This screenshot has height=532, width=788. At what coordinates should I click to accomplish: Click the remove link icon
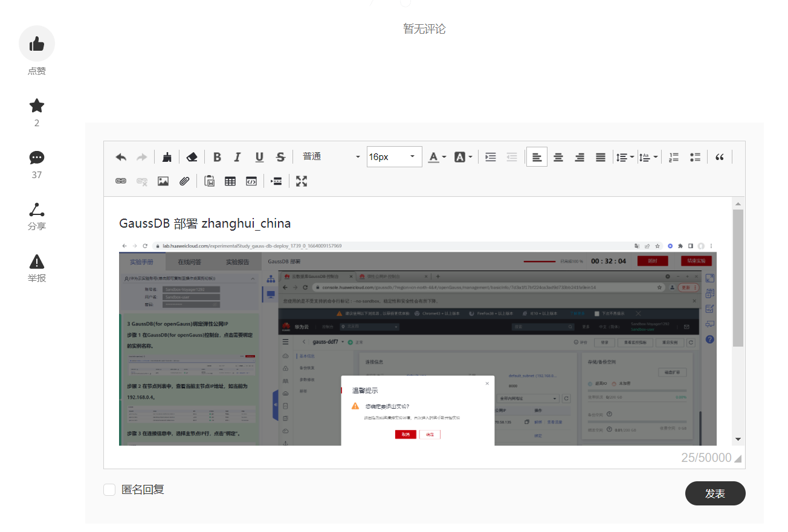142,181
